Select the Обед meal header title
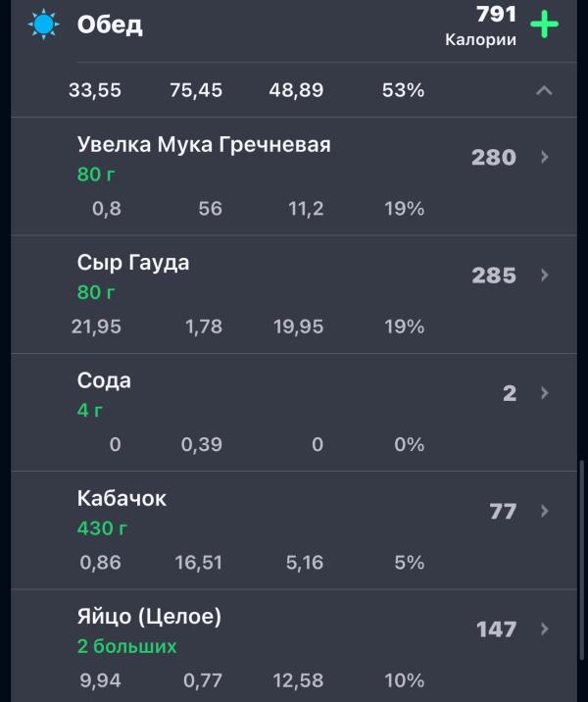 coord(110,25)
